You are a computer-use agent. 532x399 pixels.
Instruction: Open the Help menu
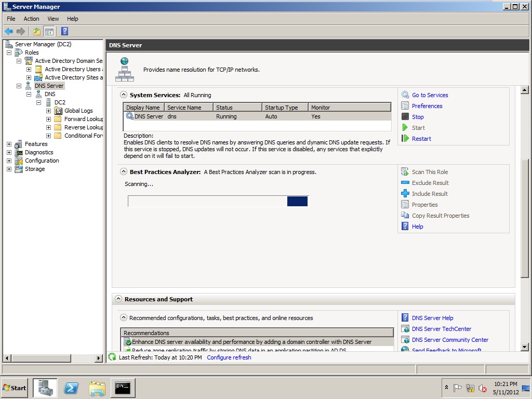tap(72, 19)
